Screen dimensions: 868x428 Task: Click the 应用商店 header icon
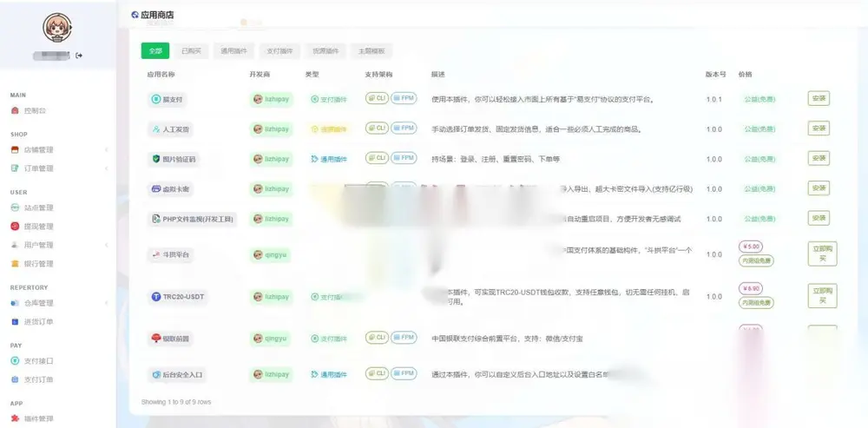coord(135,15)
